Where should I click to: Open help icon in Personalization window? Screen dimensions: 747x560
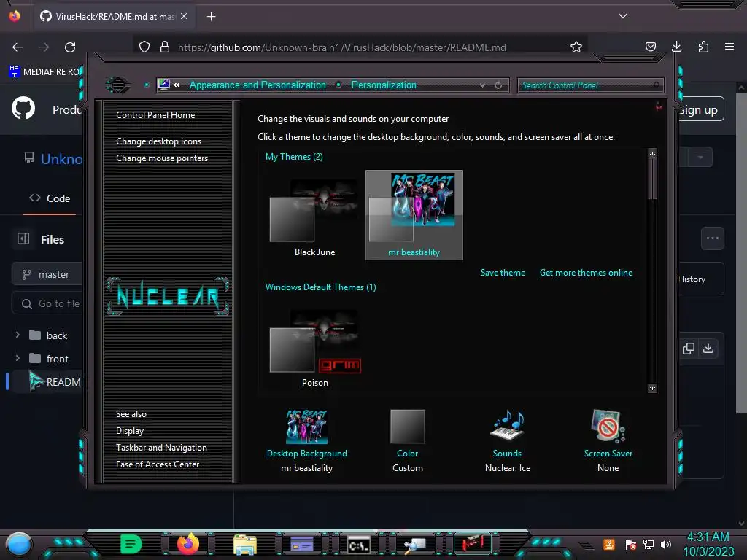(659, 106)
